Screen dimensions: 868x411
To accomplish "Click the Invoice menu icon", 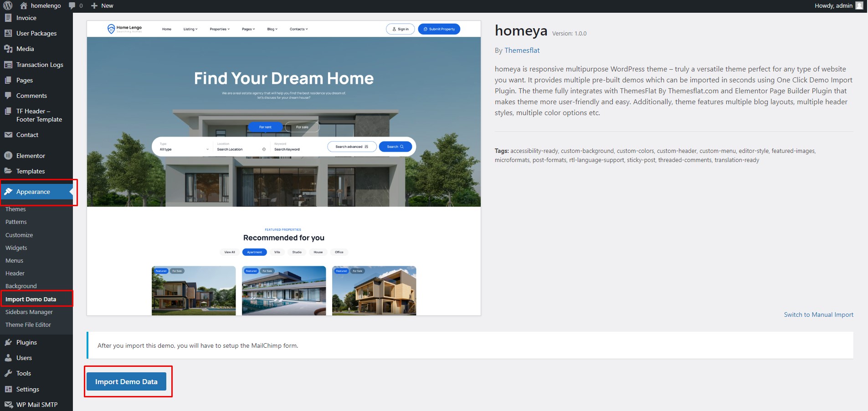I will [8, 18].
